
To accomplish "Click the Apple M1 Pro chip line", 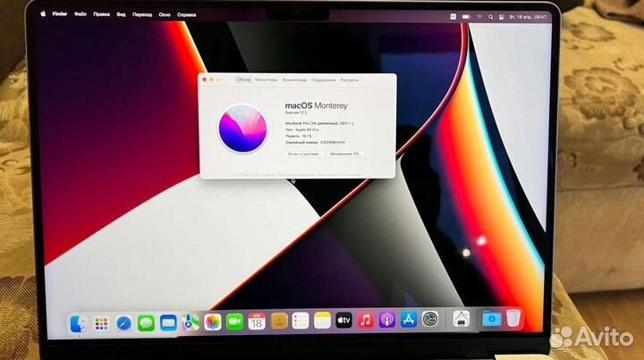I will pos(302,130).
